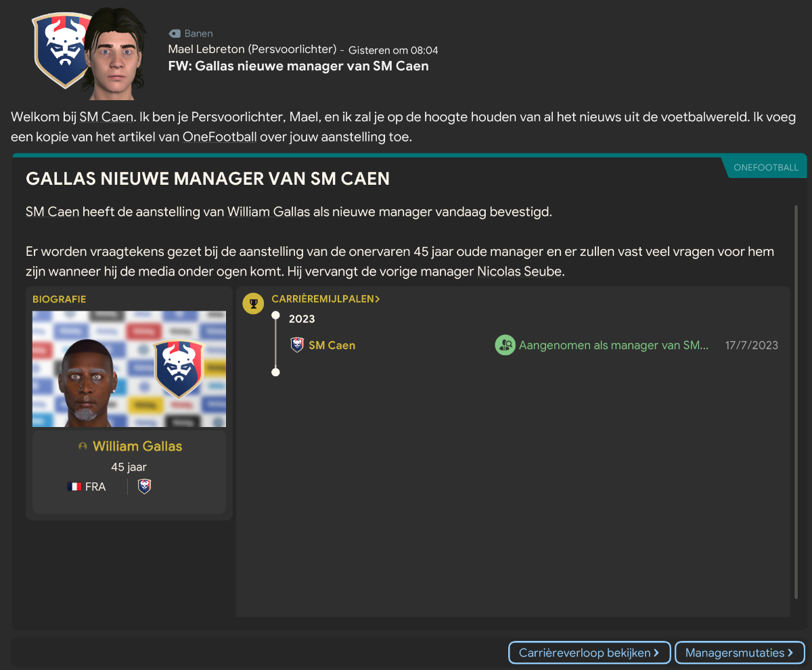Click the French flag icon
The image size is (812, 670).
click(74, 487)
